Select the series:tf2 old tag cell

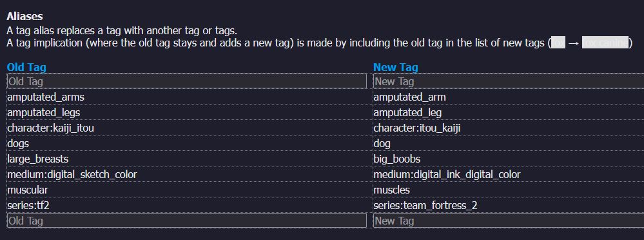click(190, 205)
